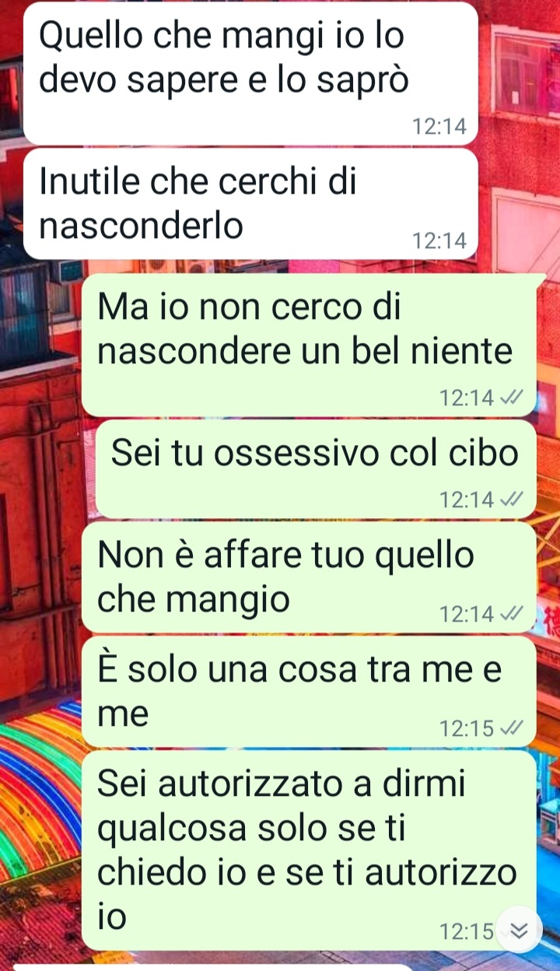Tap the 12:15 timestamp on the last message
The height and width of the screenshot is (971, 560).
coord(467,931)
